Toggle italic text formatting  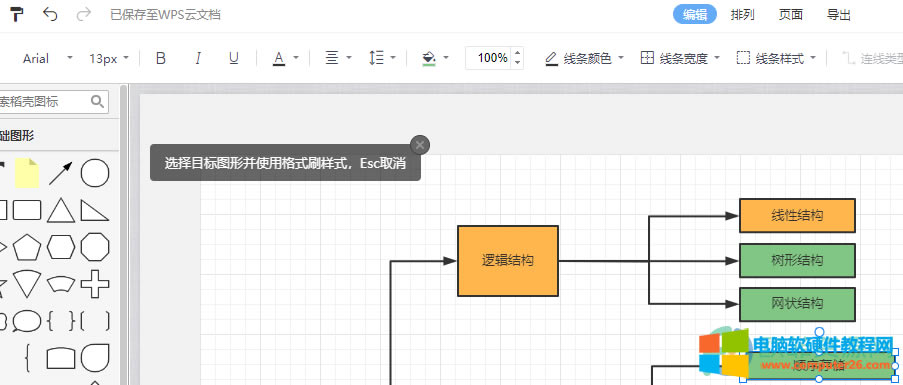coord(198,58)
